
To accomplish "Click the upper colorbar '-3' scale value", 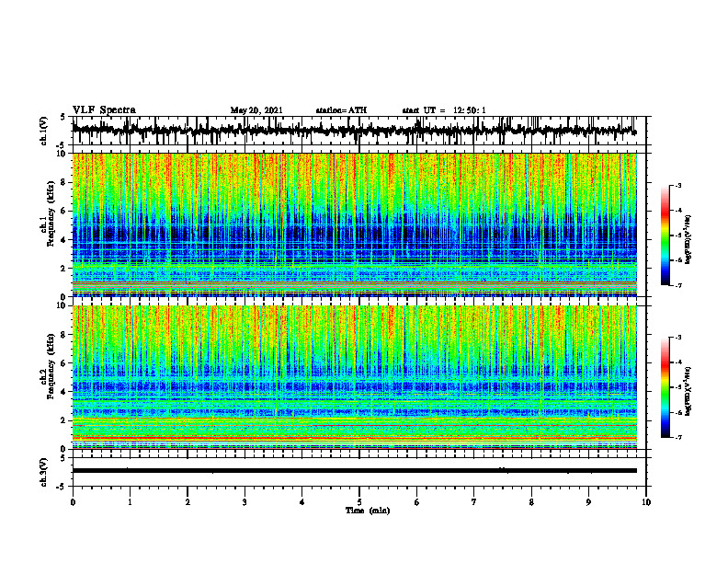I will pyautogui.click(x=677, y=185).
